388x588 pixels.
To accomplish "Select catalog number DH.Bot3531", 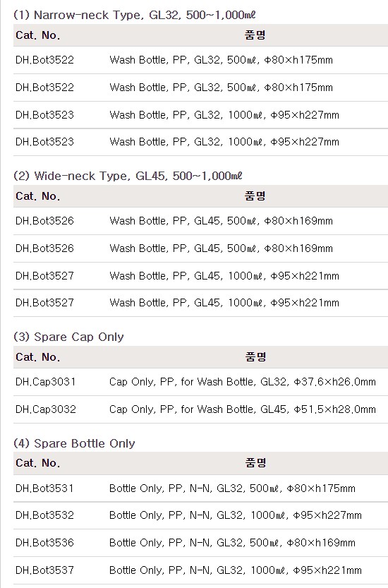I will point(44,488).
